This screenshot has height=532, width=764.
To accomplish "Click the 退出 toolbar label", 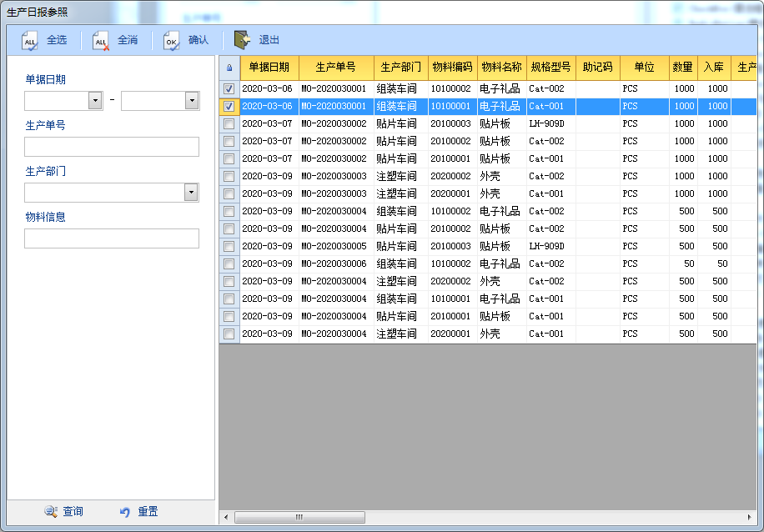I will [x=269, y=40].
